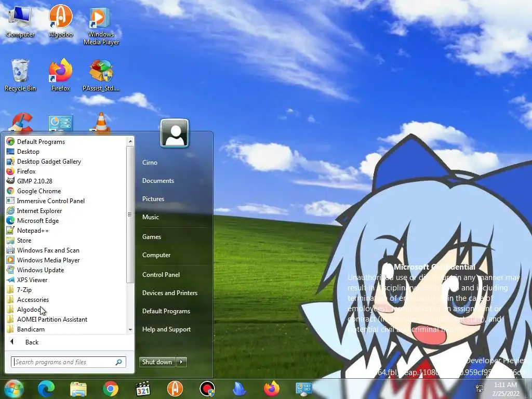Launch Algodoo from the taskbar
This screenshot has height=399, width=532.
pyautogui.click(x=175, y=389)
